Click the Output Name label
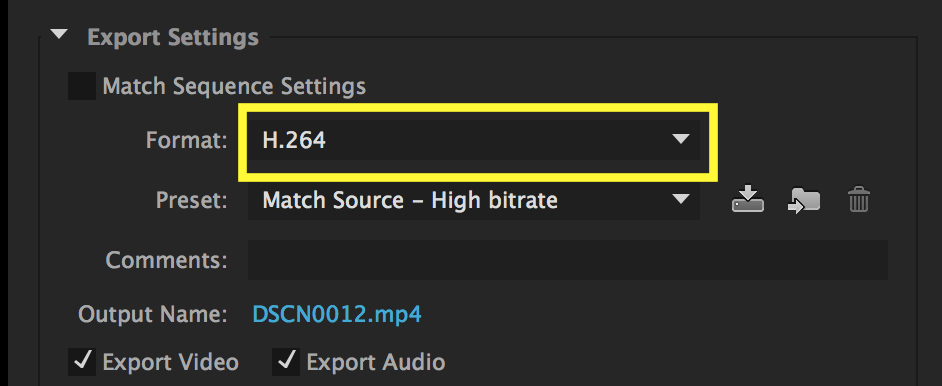This screenshot has height=386, width=942. 153,315
